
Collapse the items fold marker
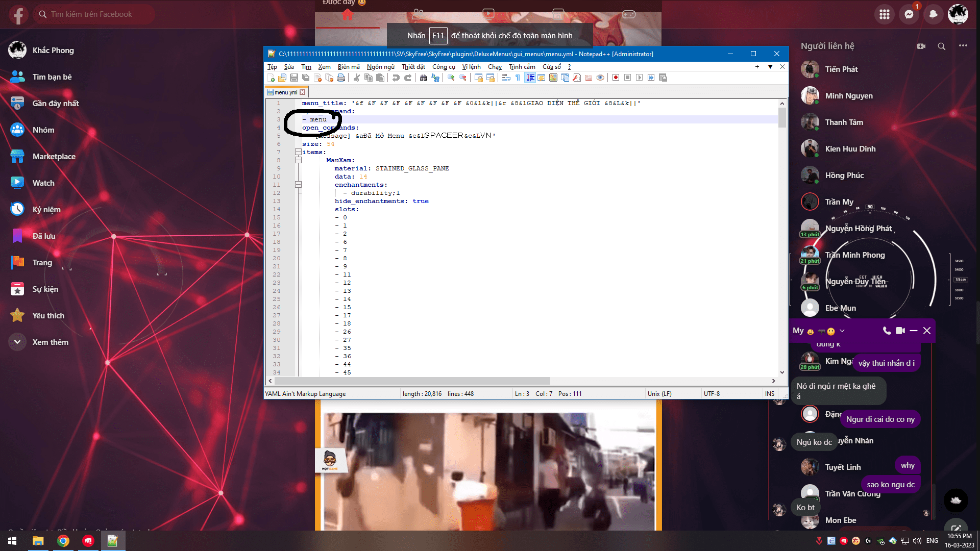[x=298, y=152]
